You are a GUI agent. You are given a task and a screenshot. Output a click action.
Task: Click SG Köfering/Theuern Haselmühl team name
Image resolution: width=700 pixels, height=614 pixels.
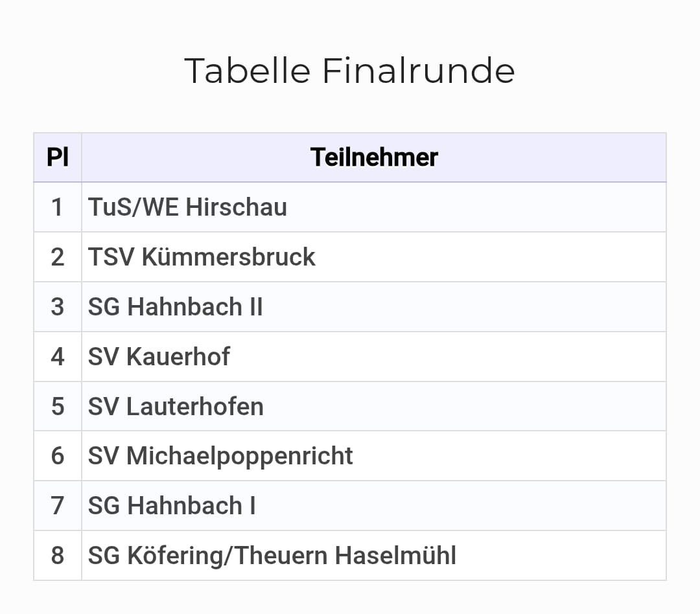point(272,556)
